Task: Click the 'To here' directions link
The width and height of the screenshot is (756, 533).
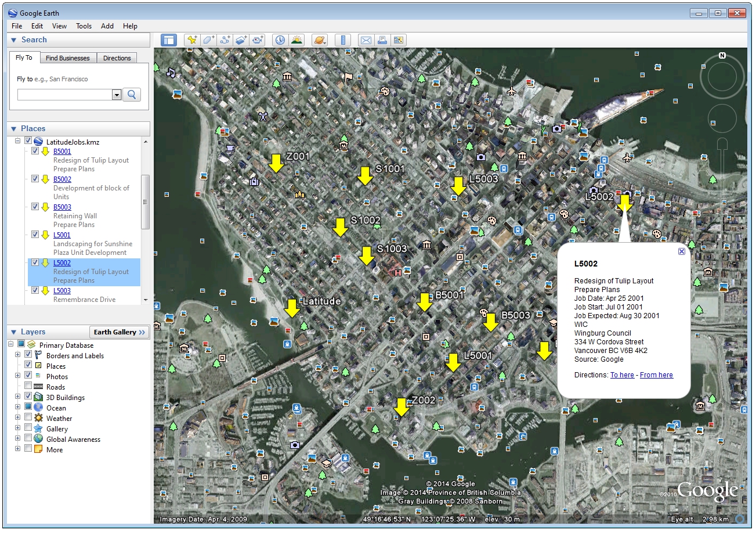Action: point(622,375)
